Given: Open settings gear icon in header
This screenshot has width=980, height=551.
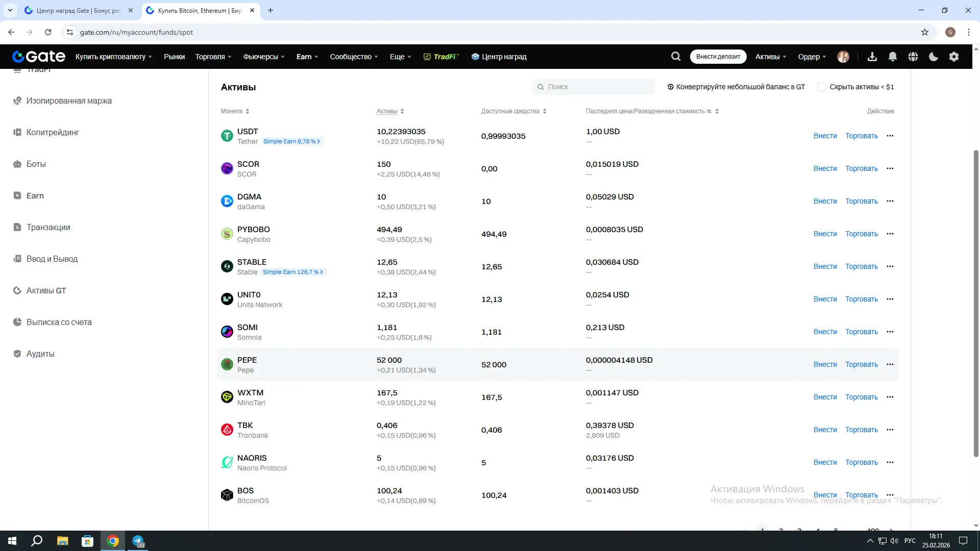Looking at the screenshot, I should 954,57.
